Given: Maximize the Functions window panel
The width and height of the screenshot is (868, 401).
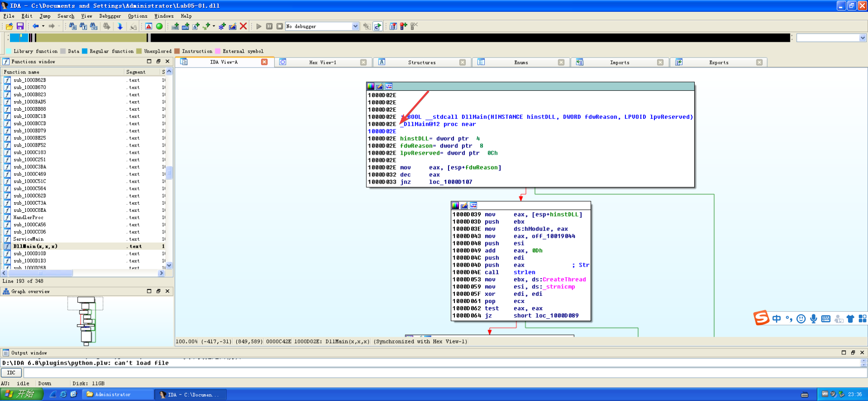Looking at the screenshot, I should point(149,61).
